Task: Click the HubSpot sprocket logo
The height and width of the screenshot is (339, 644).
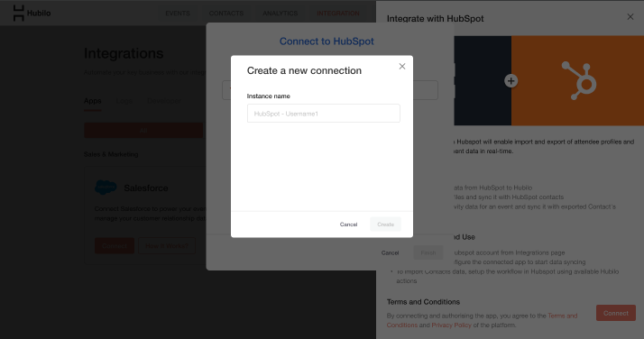Action: [x=579, y=80]
